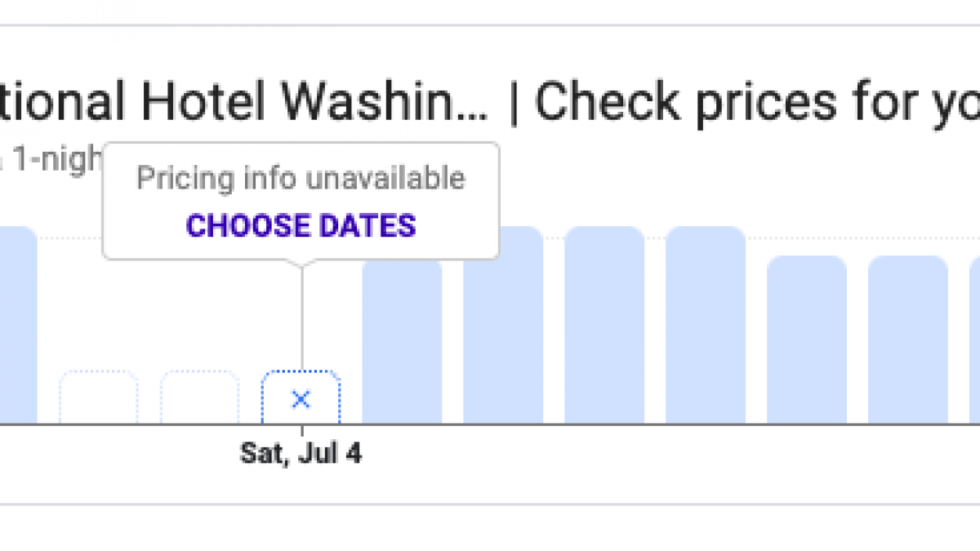Select the third blue bar after Sat, Jul 4
The height and width of the screenshot is (551, 980).
604,327
